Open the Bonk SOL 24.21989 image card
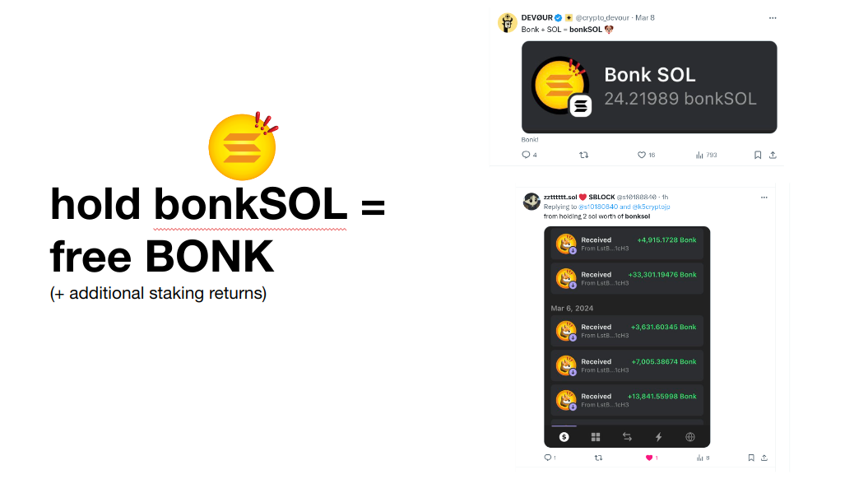Image resolution: width=868 pixels, height=493 pixels. click(x=649, y=87)
